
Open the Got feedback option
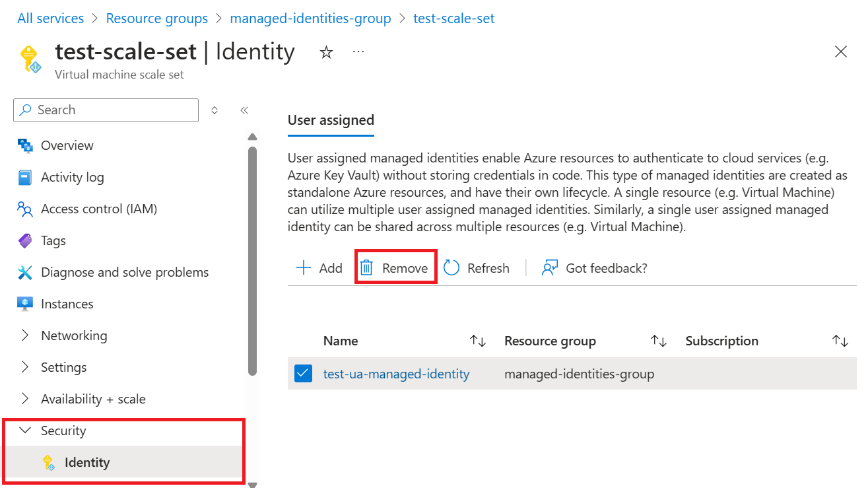point(593,267)
